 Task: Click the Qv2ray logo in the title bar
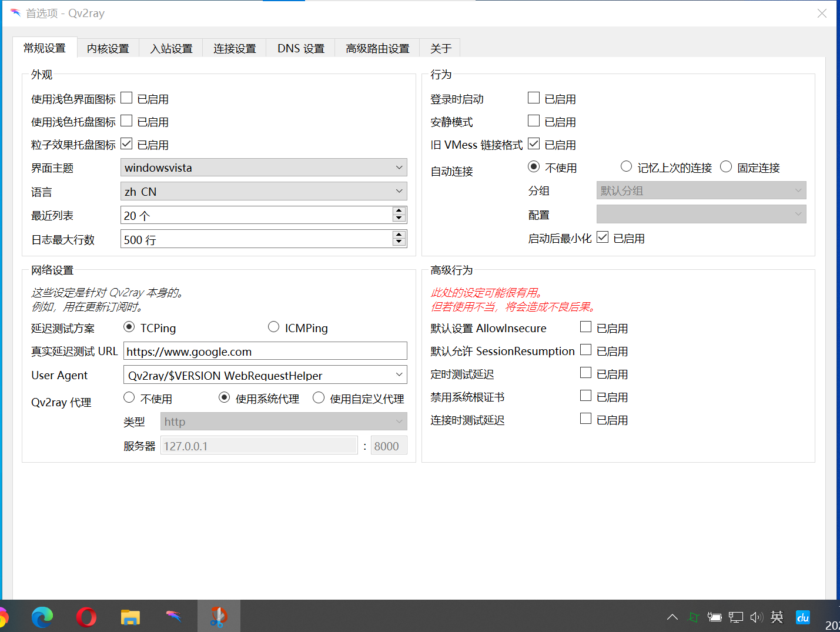pos(15,13)
